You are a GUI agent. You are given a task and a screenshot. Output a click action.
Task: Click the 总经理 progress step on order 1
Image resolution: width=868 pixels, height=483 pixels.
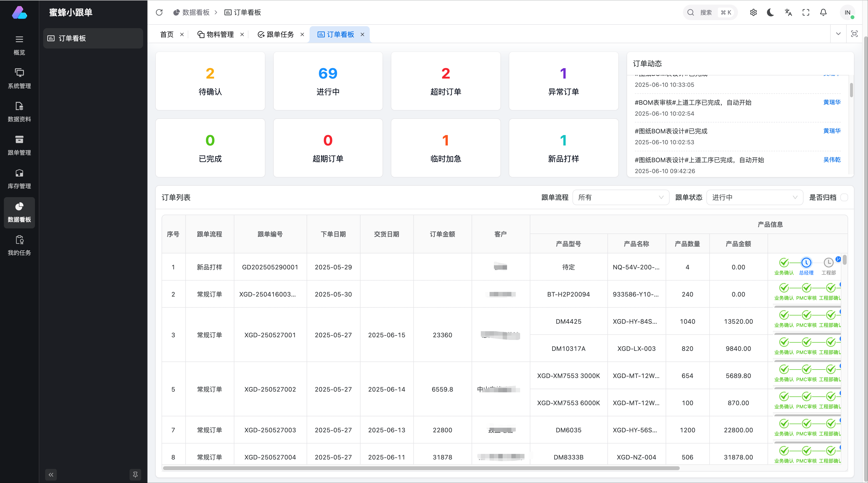[806, 263]
